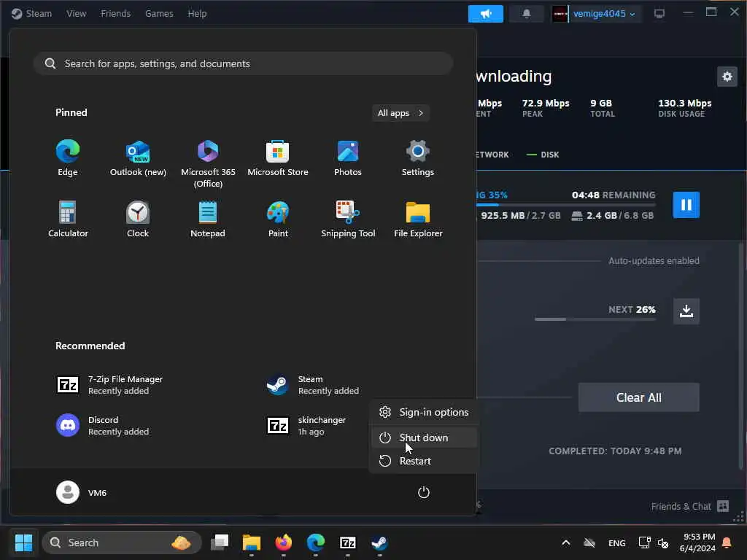747x560 pixels.
Task: Click download-now icon for next queued item
Action: click(x=686, y=311)
